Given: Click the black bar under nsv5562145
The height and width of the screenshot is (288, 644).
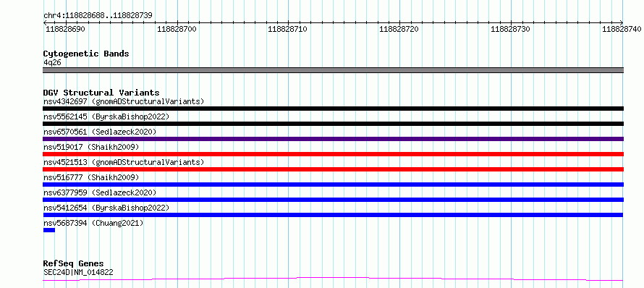Looking at the screenshot, I should (x=333, y=124).
